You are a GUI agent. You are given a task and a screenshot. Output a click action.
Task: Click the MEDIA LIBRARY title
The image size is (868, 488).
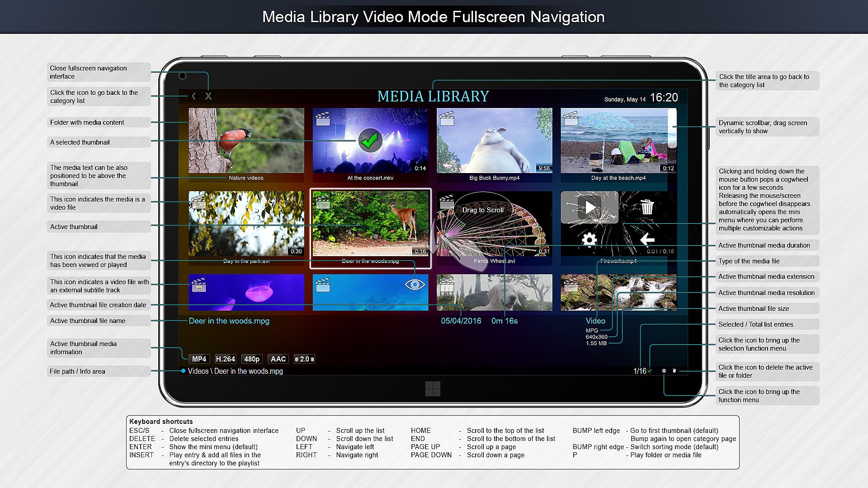[433, 96]
